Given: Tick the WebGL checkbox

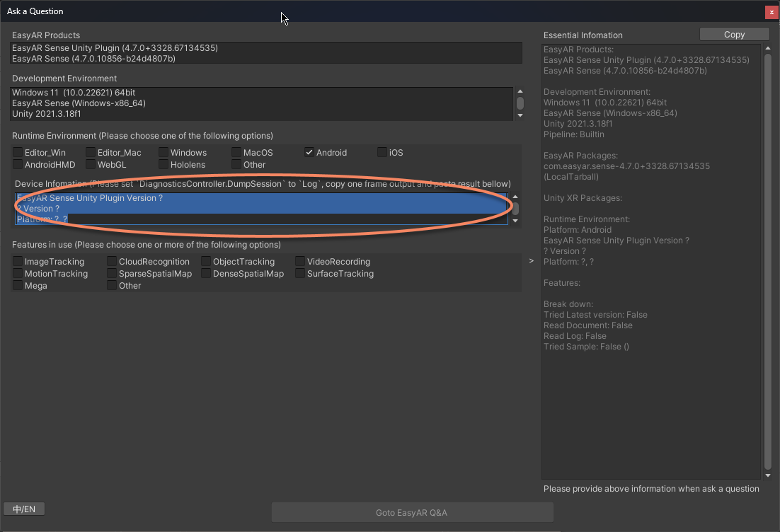Looking at the screenshot, I should coord(91,165).
